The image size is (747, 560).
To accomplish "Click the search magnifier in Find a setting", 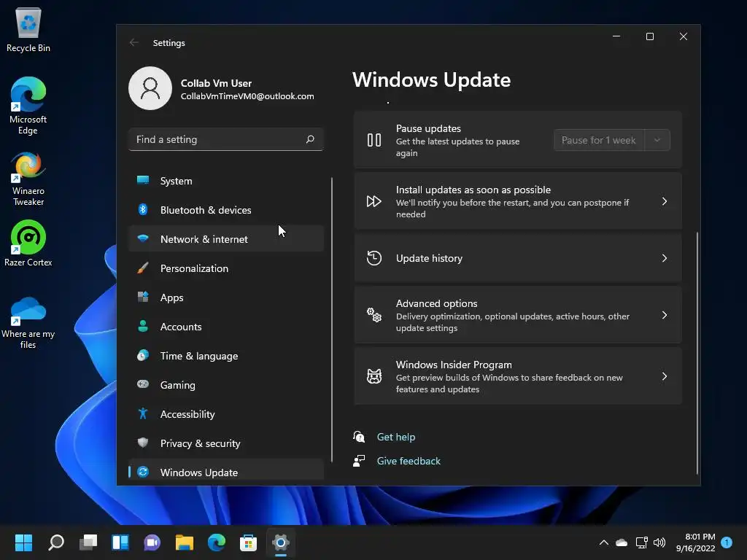I will pos(310,139).
